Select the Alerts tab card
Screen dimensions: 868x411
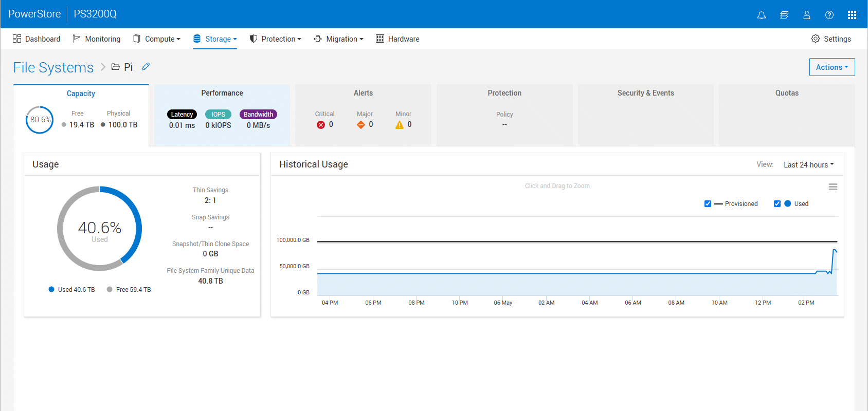[363, 116]
